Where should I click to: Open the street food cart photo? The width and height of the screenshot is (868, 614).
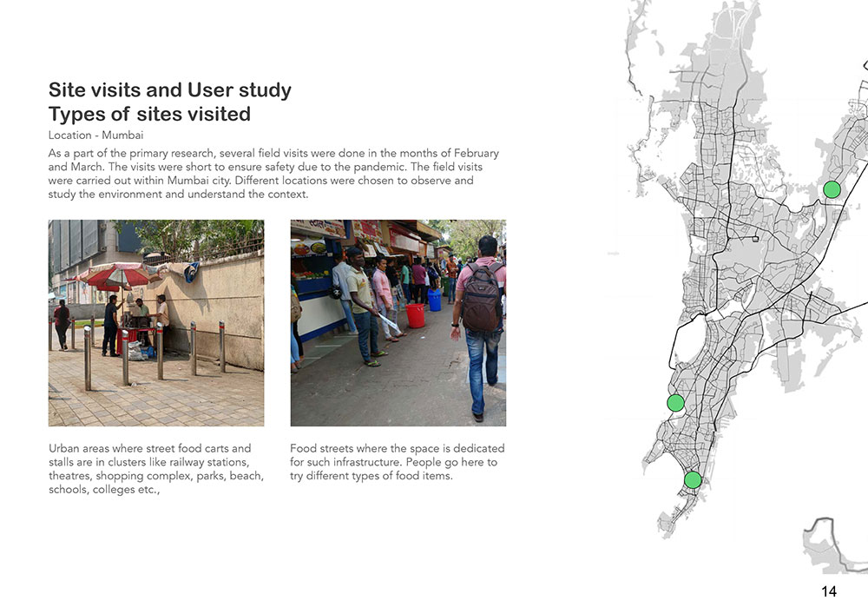coord(156,322)
